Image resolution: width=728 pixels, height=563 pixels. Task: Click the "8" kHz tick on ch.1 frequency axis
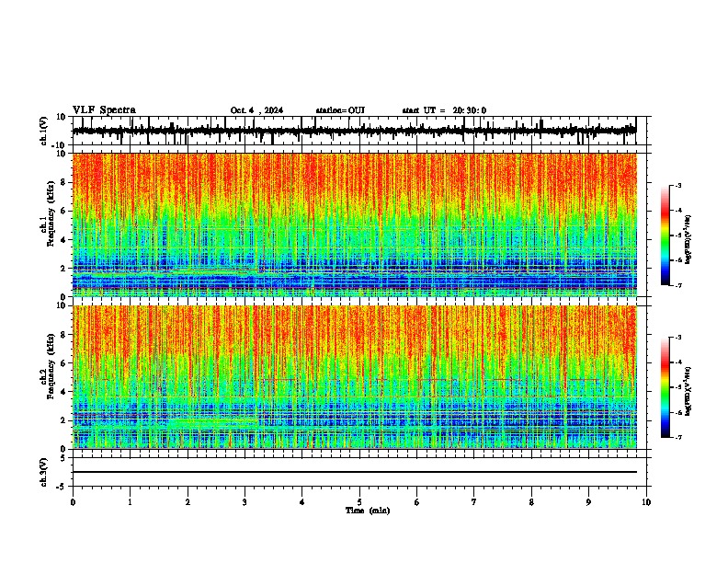pos(63,182)
